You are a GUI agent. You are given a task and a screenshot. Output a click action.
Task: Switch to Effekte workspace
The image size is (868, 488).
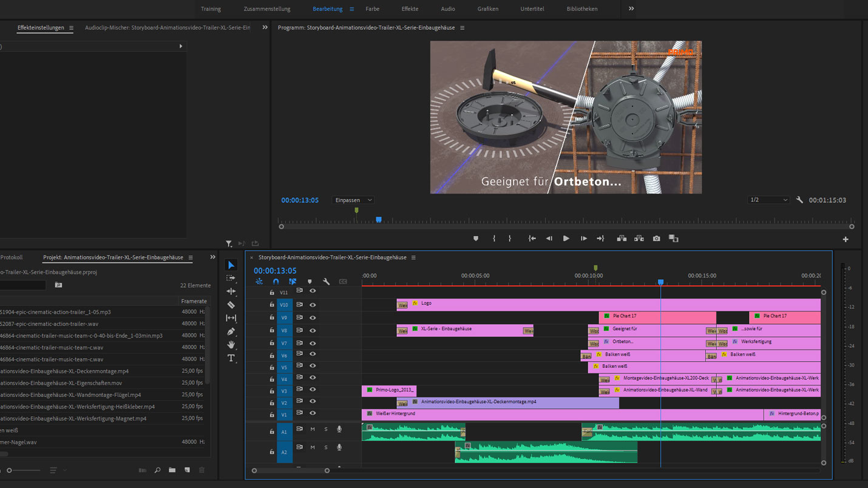coord(410,9)
